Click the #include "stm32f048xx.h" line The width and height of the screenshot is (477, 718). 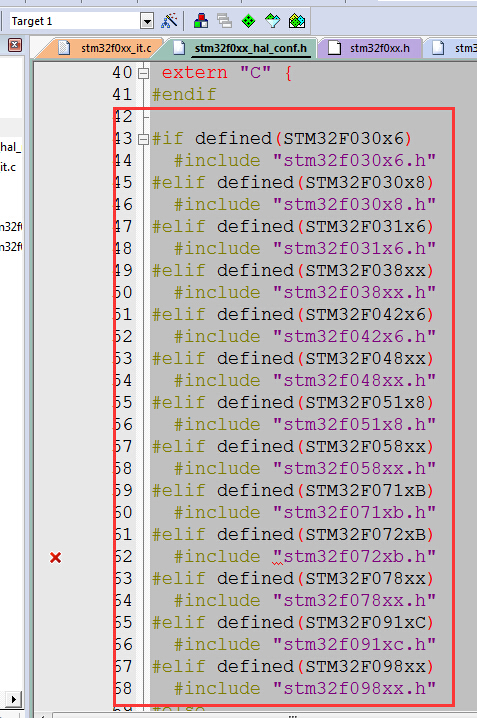coord(304,381)
